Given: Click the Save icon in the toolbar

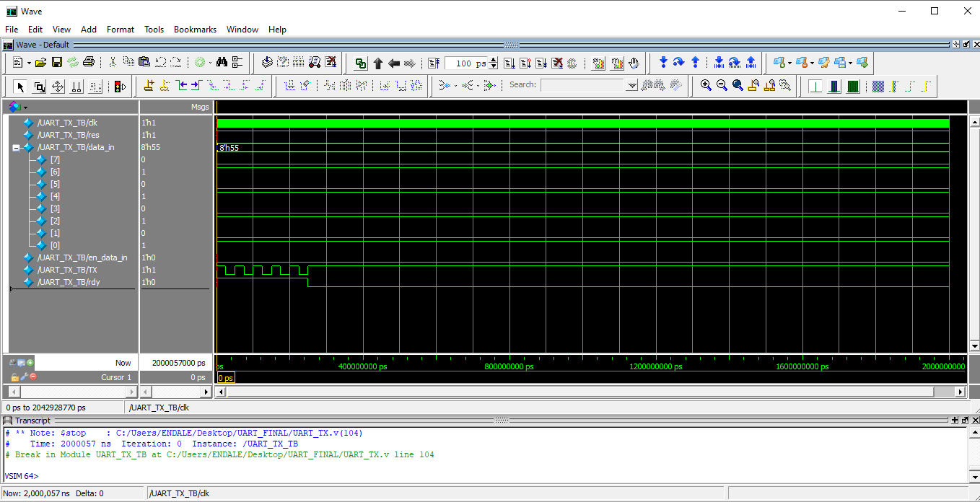Looking at the screenshot, I should click(x=56, y=63).
